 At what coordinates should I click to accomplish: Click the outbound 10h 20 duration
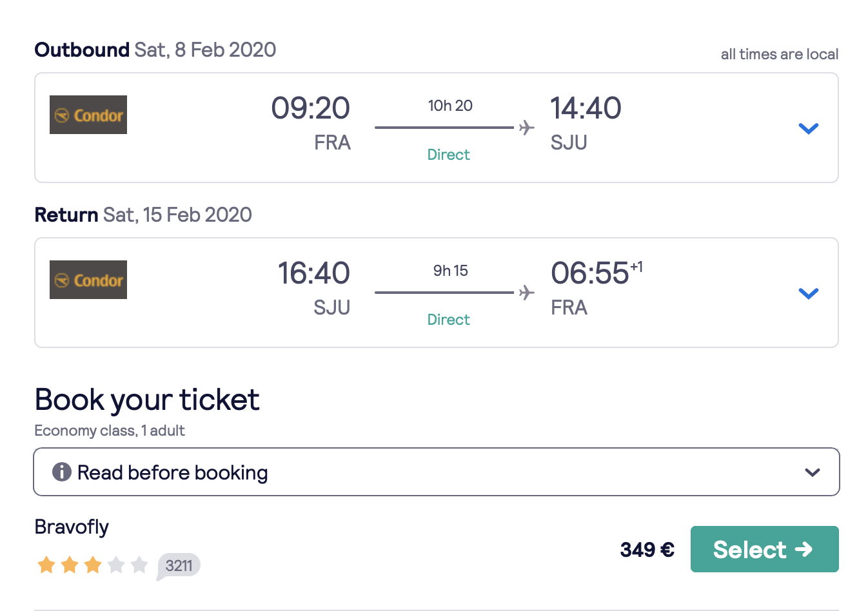[450, 106]
